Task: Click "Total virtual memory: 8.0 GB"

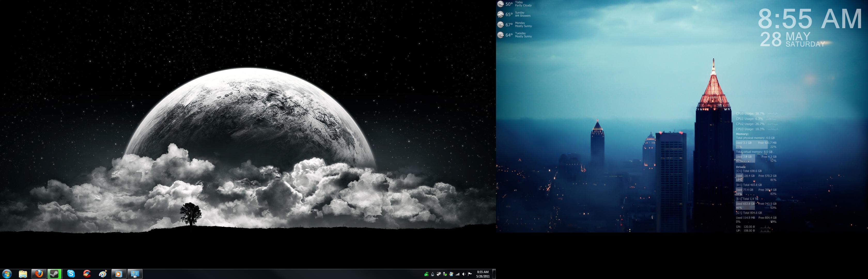Action: point(754,152)
